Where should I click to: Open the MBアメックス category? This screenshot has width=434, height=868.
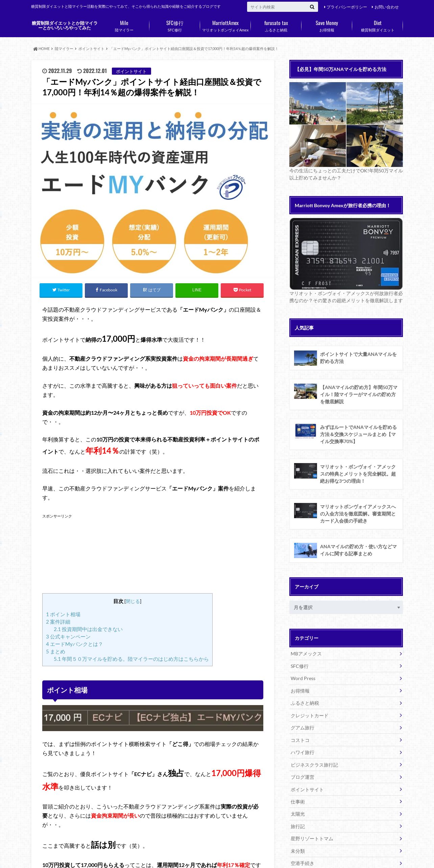346,654
